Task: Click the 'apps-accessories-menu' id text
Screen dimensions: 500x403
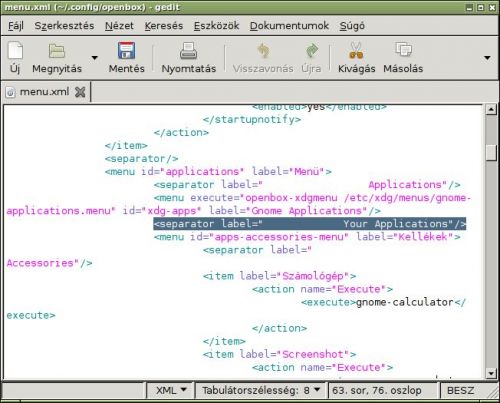Action: pyautogui.click(x=278, y=237)
